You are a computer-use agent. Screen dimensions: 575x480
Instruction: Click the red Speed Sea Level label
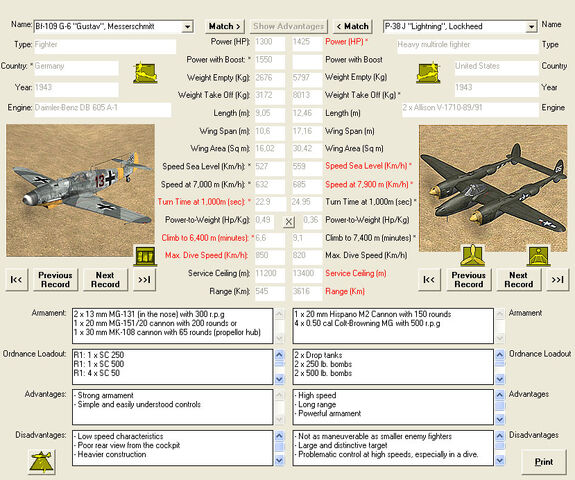(368, 166)
